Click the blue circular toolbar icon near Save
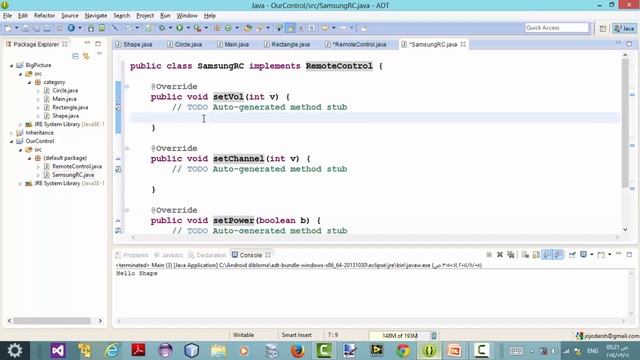 click(x=71, y=28)
